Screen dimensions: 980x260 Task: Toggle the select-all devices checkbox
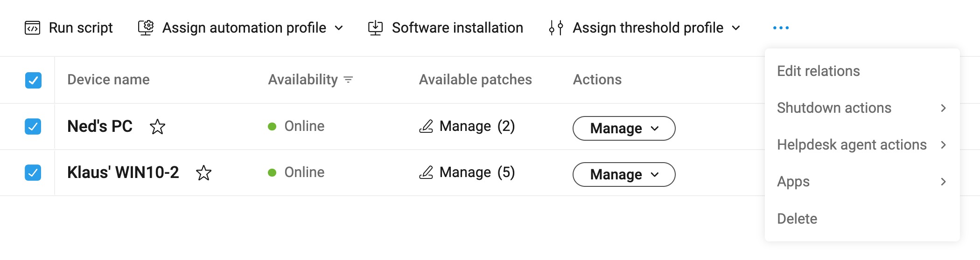coord(33,80)
